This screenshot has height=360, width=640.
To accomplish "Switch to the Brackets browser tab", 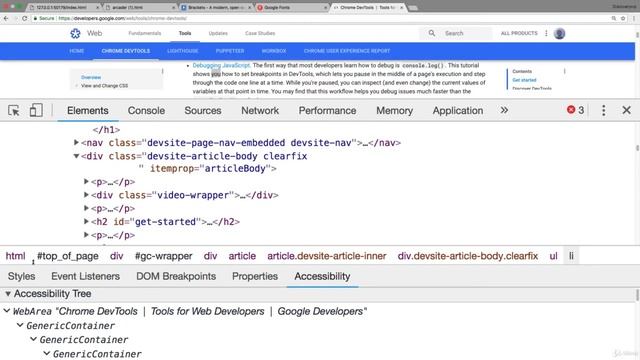I will (x=216, y=7).
